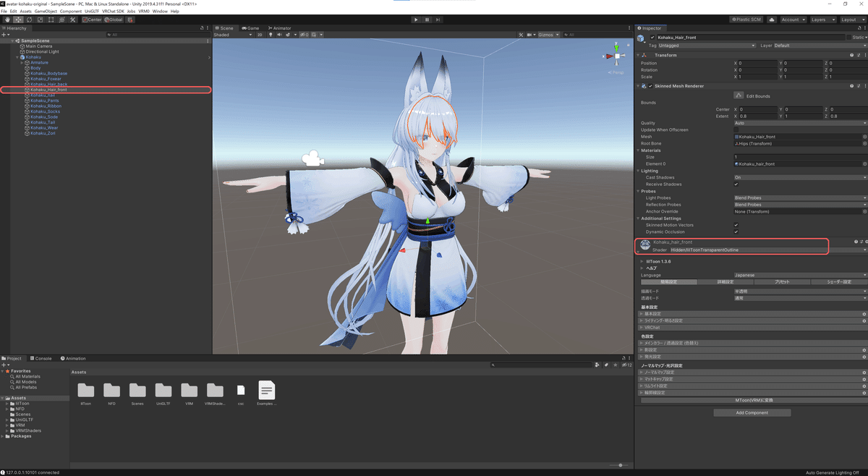Select the Scale tool in toolbar

coord(39,20)
